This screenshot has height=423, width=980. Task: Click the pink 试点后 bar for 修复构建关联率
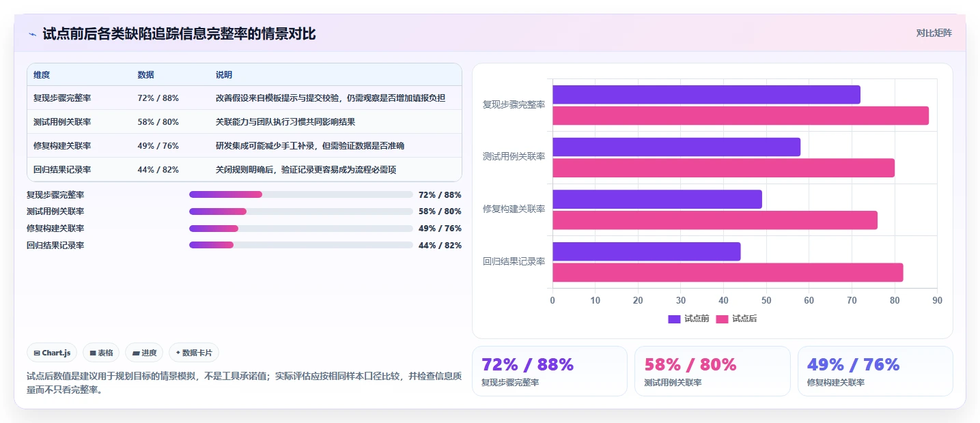715,220
